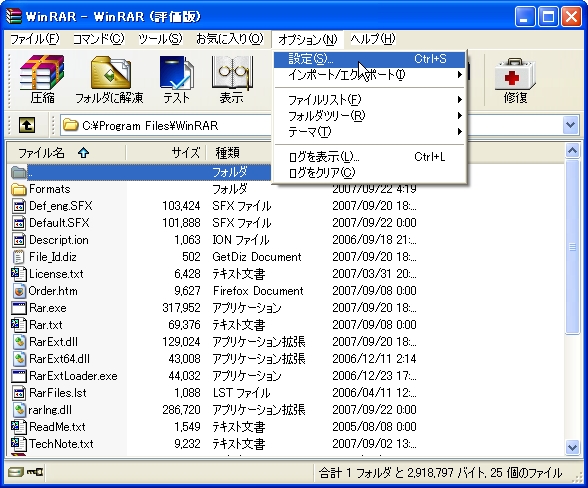
Task: Click the rarlng.dll file icon
Action: pos(19,410)
